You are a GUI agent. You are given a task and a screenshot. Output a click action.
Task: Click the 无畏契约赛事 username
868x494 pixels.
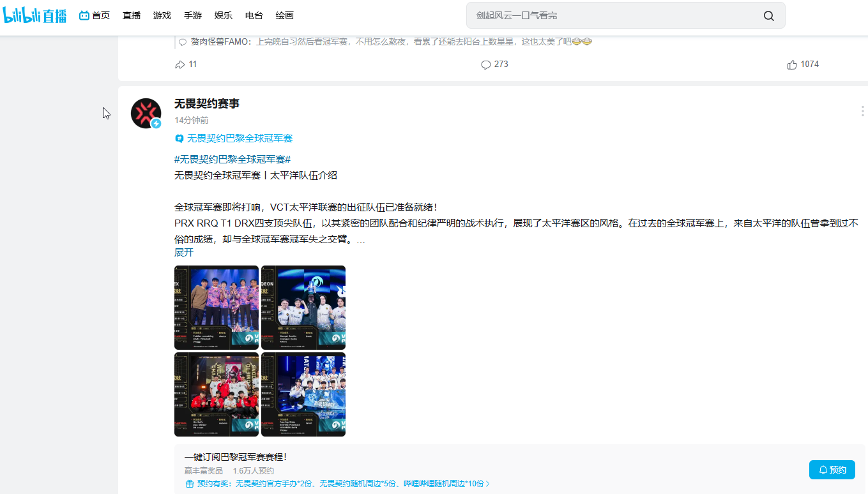(x=207, y=103)
